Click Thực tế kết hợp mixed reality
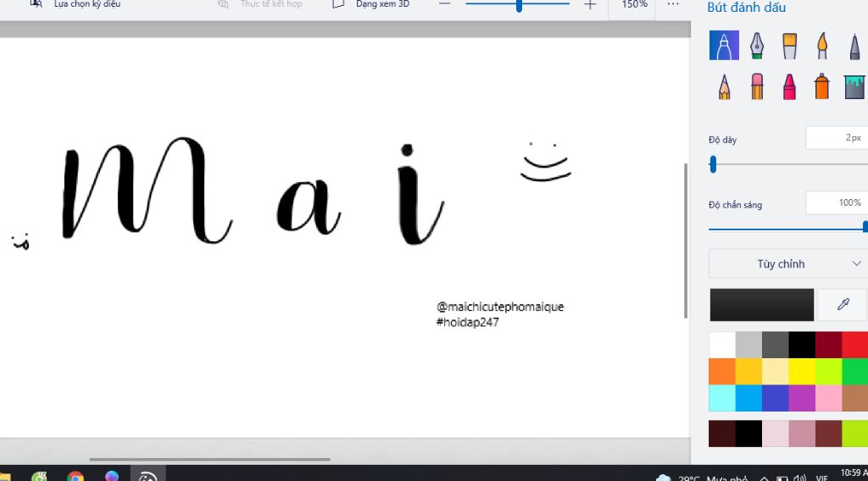 tap(259, 4)
